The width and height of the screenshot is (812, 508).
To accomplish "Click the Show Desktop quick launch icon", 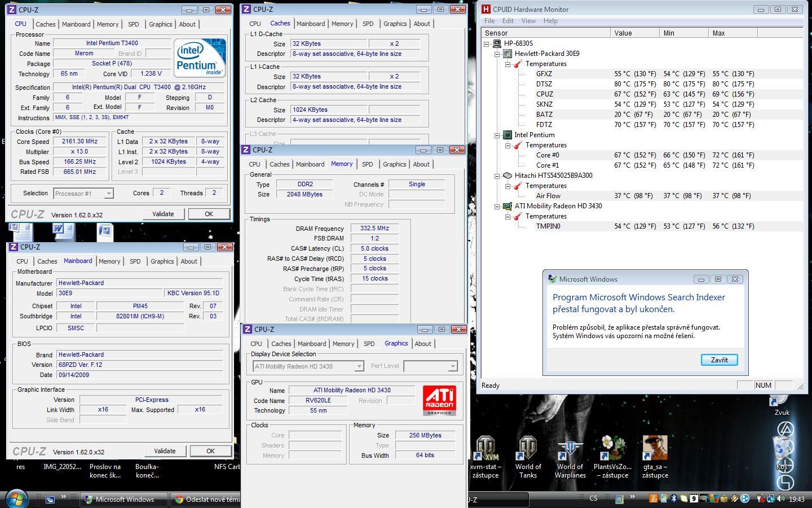I will click(x=50, y=499).
